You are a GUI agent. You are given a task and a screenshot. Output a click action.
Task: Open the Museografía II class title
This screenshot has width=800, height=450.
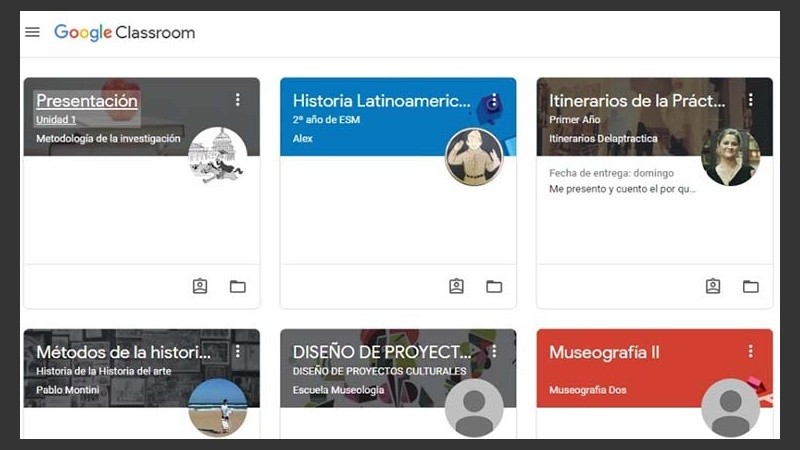pos(604,353)
